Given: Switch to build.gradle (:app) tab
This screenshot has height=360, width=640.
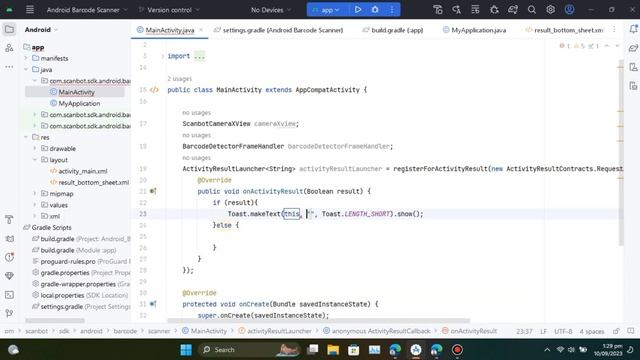Looking at the screenshot, I should [393, 30].
